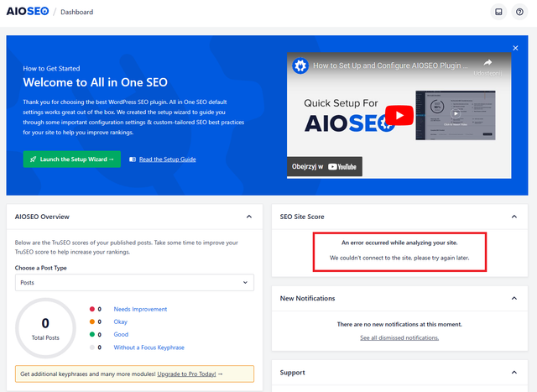Collapse the AIOSEO Overview panel
The image size is (537, 392).
pos(249,217)
